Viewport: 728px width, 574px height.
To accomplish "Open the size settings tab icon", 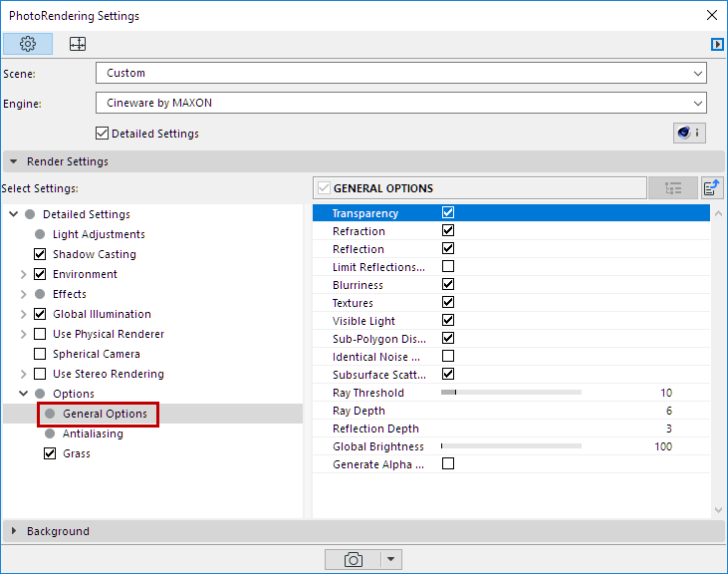I will click(x=77, y=44).
